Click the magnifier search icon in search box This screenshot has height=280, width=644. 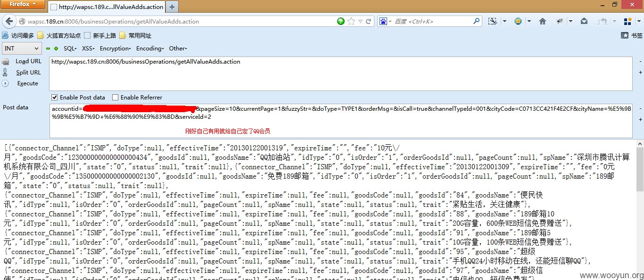point(477,21)
